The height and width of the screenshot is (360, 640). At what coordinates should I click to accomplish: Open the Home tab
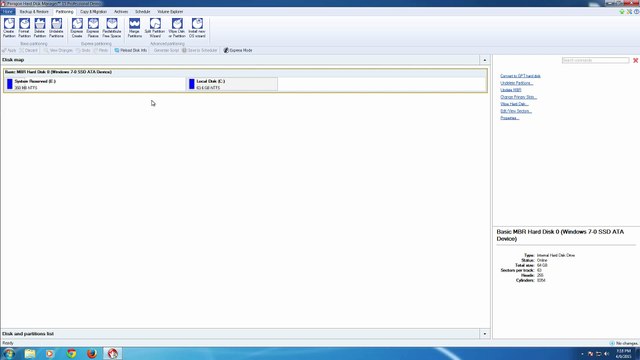coord(8,12)
